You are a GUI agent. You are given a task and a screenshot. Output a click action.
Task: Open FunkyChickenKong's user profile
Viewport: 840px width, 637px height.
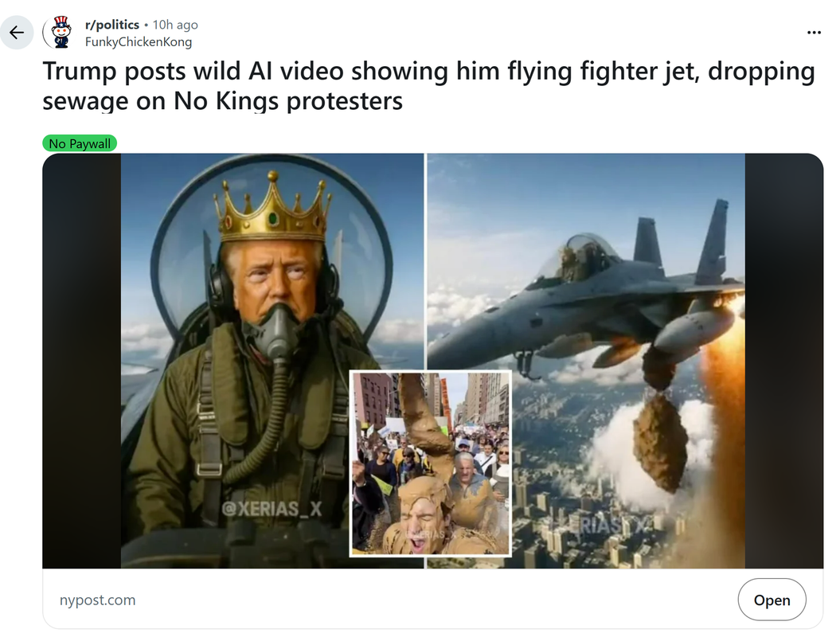pyautogui.click(x=139, y=41)
